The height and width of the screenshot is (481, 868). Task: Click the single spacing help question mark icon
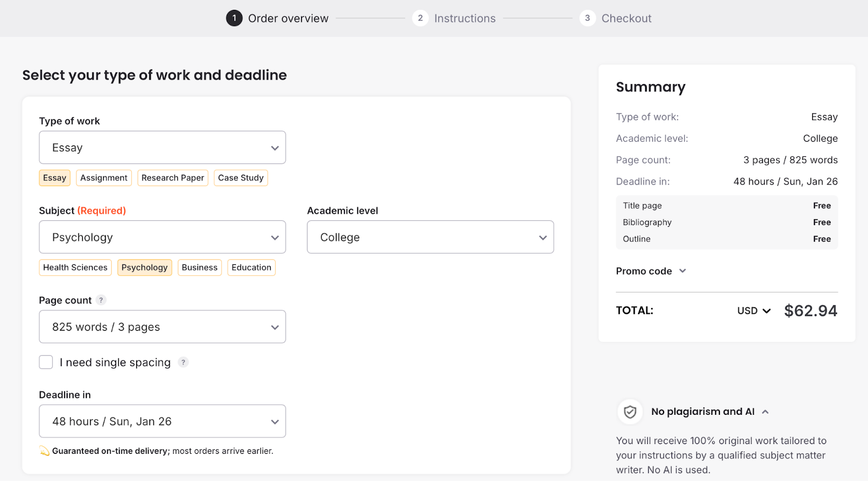tap(183, 362)
